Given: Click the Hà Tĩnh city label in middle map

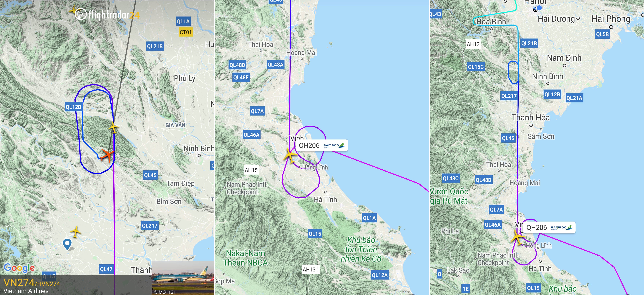Looking at the screenshot, I should click(326, 199).
